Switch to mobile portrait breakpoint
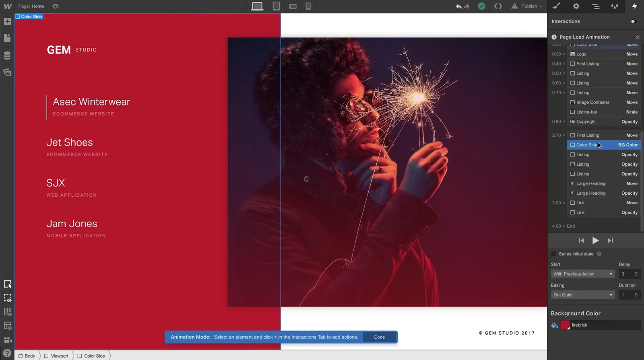The image size is (644, 360). coord(308,6)
